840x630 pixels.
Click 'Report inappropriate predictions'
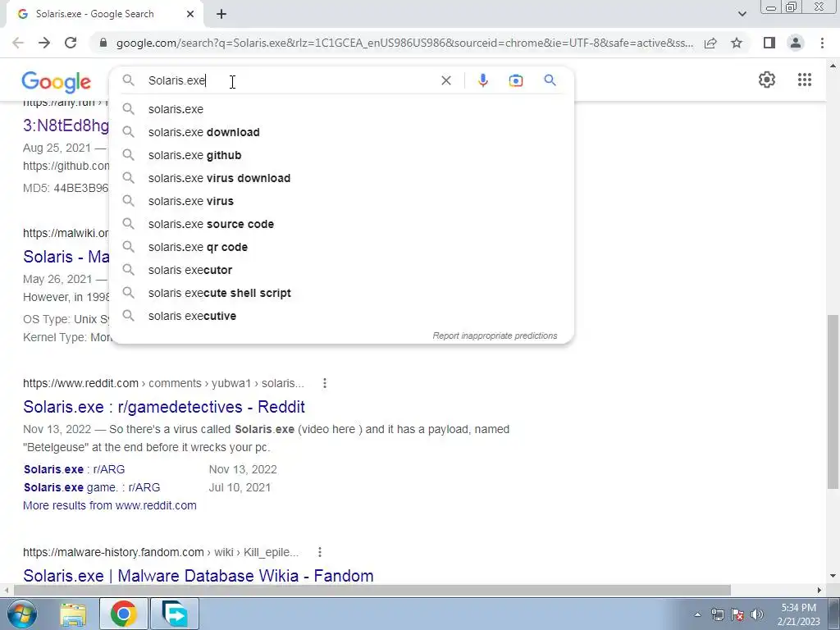pyautogui.click(x=495, y=336)
